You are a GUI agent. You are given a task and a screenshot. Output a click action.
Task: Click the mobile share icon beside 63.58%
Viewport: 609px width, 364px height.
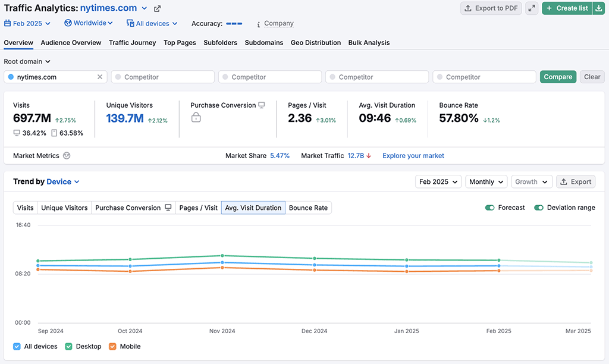coord(54,133)
